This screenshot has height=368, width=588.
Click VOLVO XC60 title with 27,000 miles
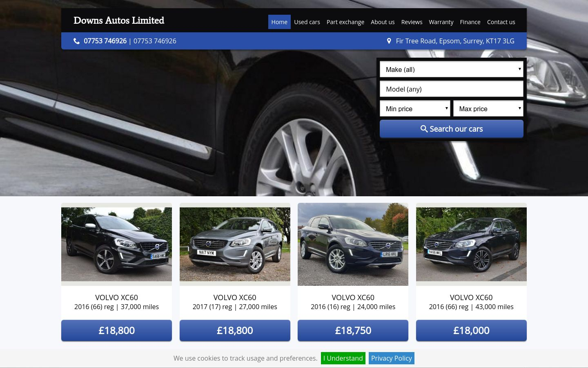click(x=235, y=298)
